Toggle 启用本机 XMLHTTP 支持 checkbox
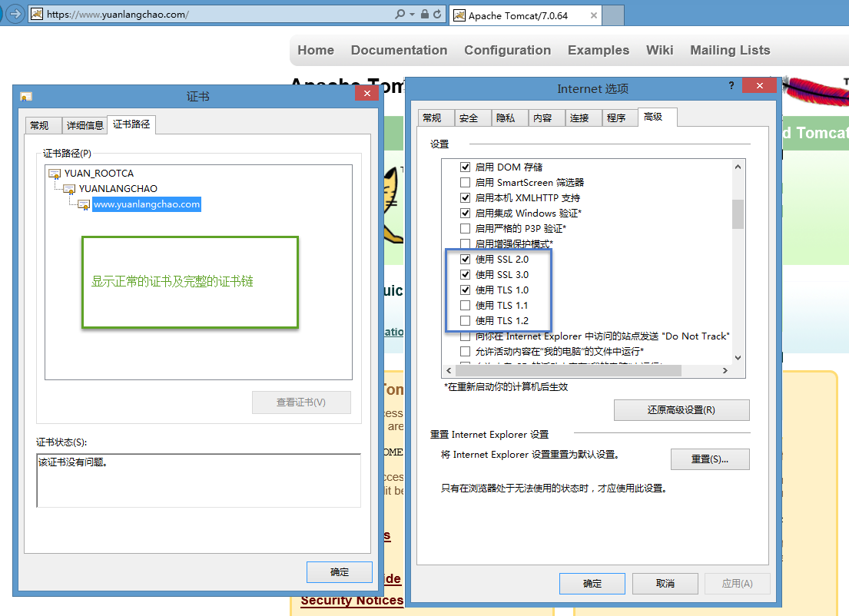 (x=465, y=198)
